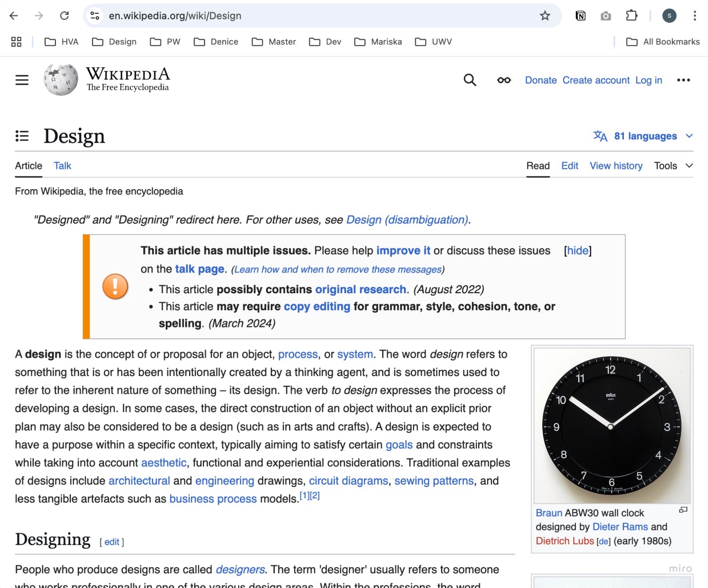Open the Dieter Rams link
Viewport: 708px width, 588px height.
(x=620, y=527)
